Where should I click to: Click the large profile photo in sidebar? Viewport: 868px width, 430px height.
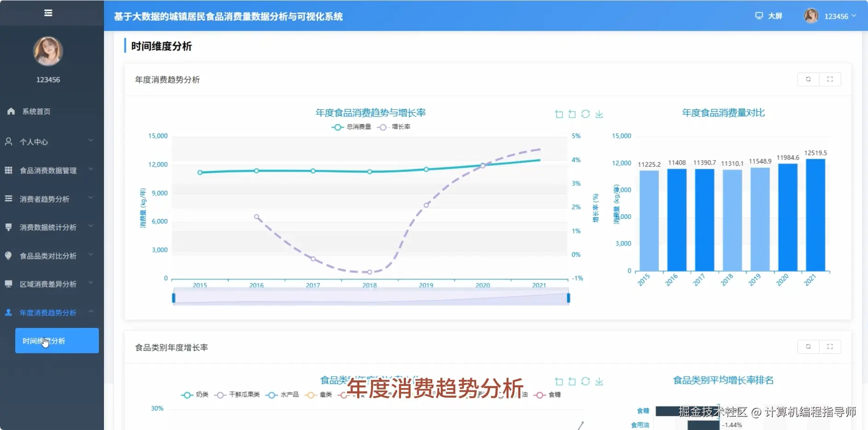click(x=48, y=51)
